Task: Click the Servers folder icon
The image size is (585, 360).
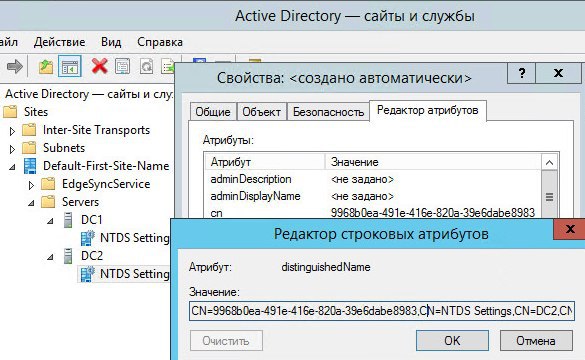Action: click(x=48, y=202)
